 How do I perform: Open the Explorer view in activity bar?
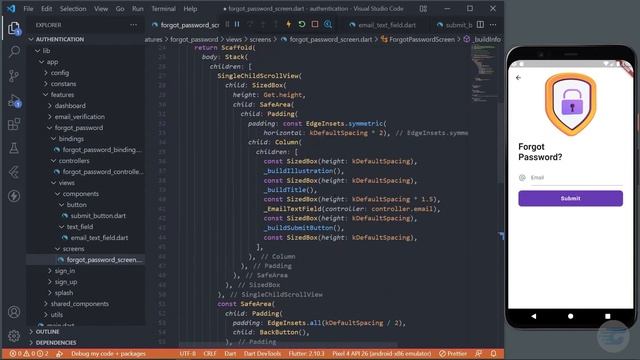[x=14, y=29]
